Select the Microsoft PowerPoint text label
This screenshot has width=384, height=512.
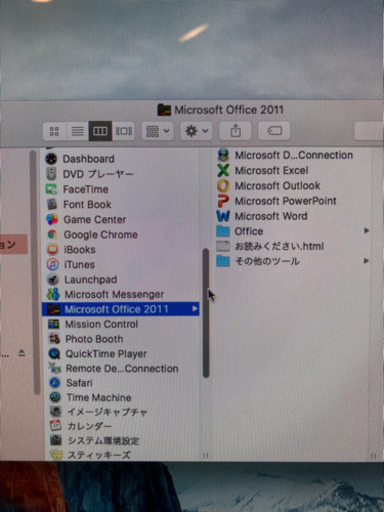click(x=286, y=201)
